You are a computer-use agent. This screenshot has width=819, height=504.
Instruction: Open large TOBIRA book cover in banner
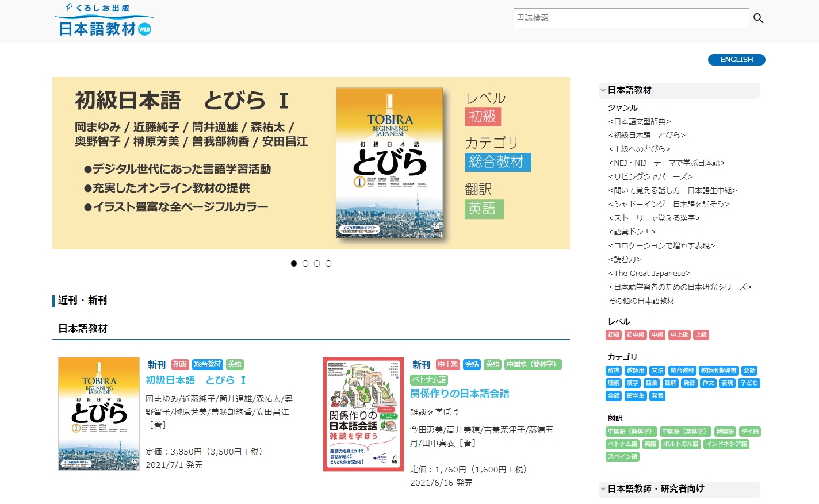click(389, 163)
